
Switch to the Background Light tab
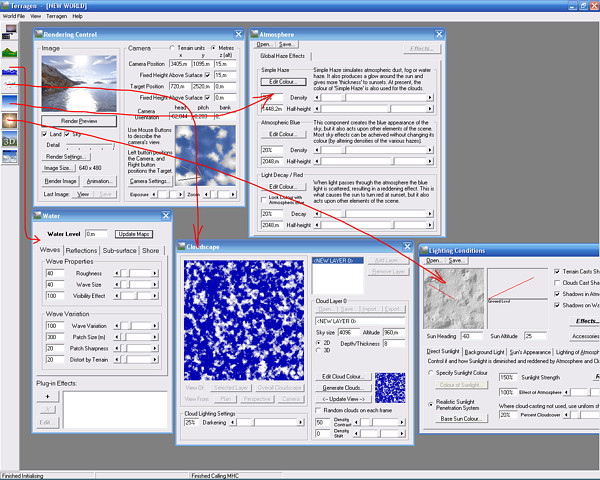484,352
